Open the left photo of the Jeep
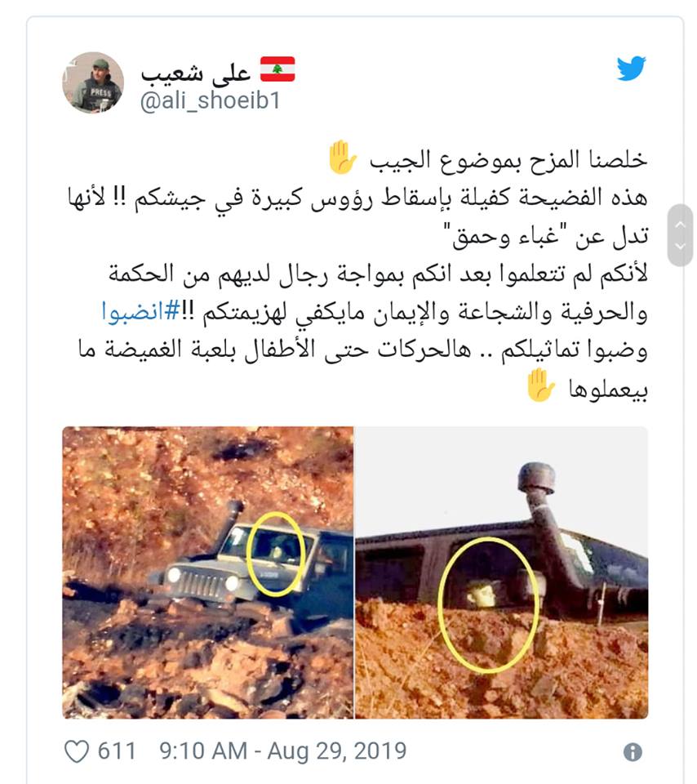 point(208,572)
